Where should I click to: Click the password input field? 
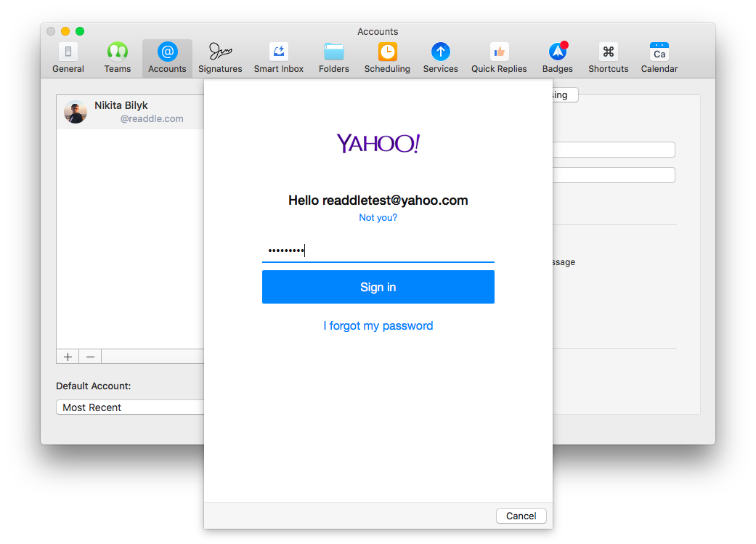[378, 250]
